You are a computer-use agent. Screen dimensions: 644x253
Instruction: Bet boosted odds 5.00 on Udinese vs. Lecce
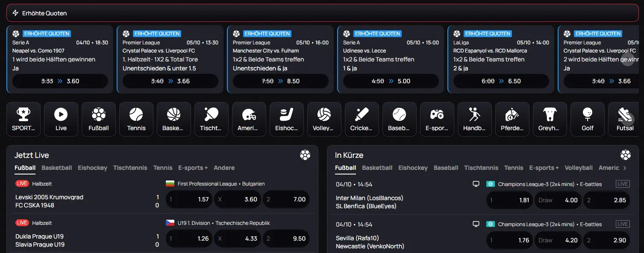(391, 81)
